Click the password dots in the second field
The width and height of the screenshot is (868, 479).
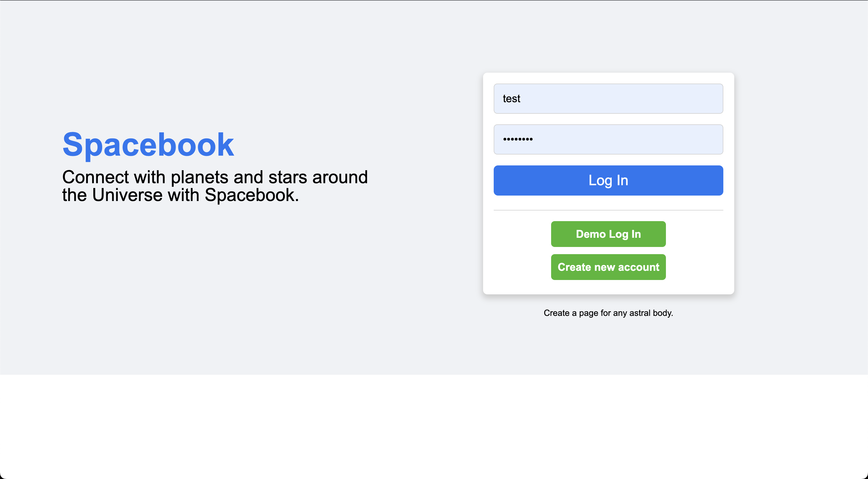[518, 139]
